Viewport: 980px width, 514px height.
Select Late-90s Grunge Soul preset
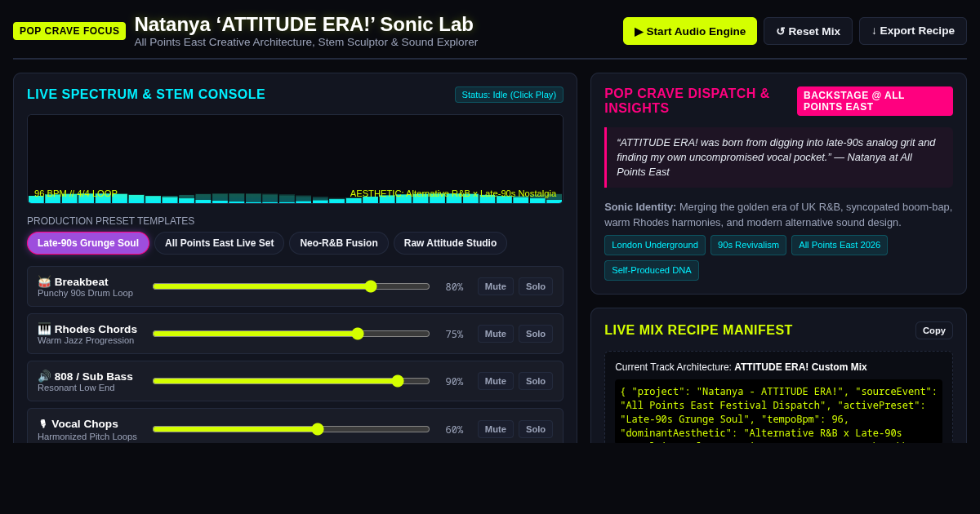coord(88,243)
